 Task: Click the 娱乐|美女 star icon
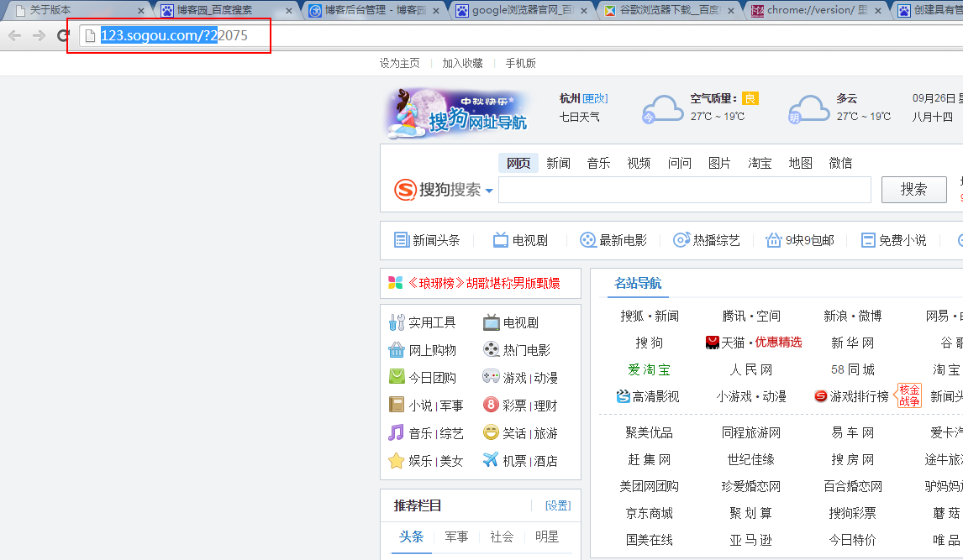pos(397,460)
